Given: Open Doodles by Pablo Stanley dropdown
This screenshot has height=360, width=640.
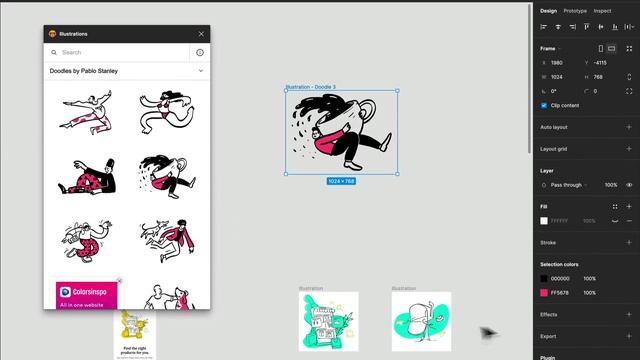Looking at the screenshot, I should point(127,71).
